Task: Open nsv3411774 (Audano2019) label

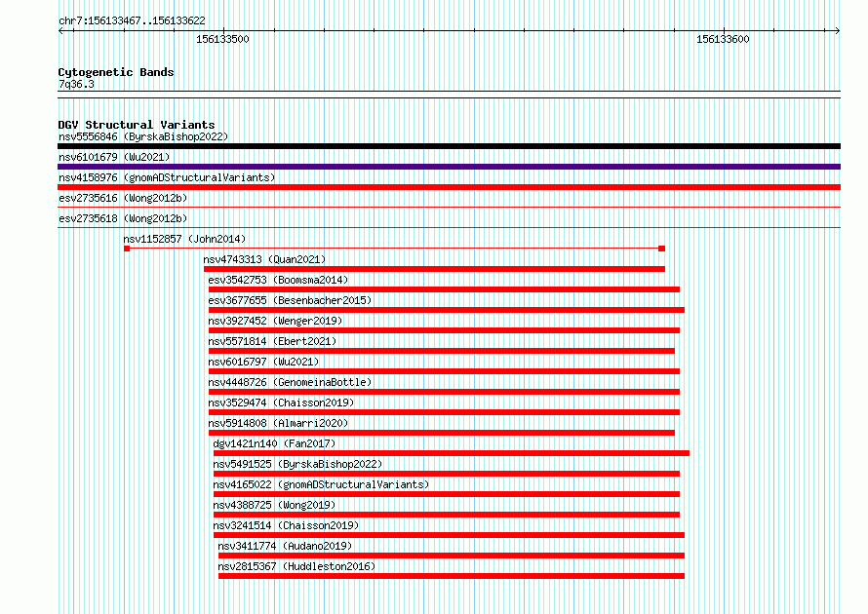Action: pyautogui.click(x=285, y=546)
